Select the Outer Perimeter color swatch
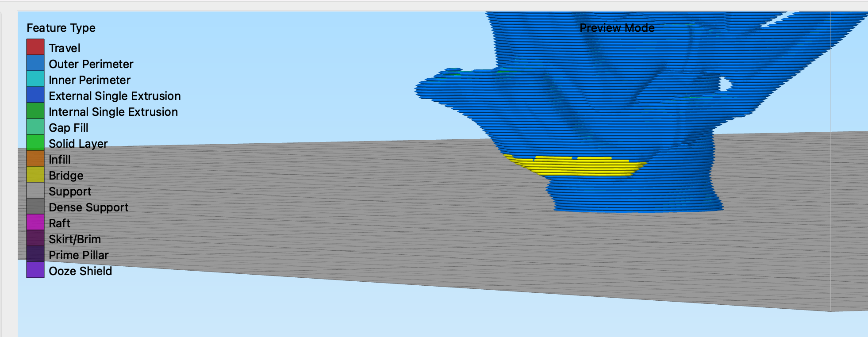This screenshot has width=868, height=337. tap(35, 63)
